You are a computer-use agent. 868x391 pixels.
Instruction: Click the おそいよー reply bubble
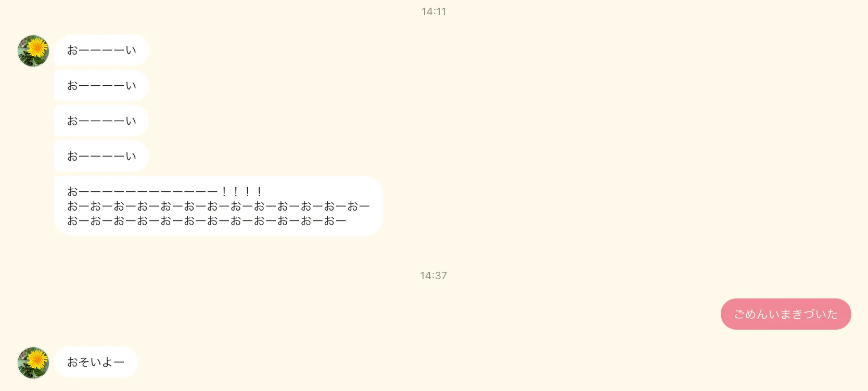(x=96, y=362)
